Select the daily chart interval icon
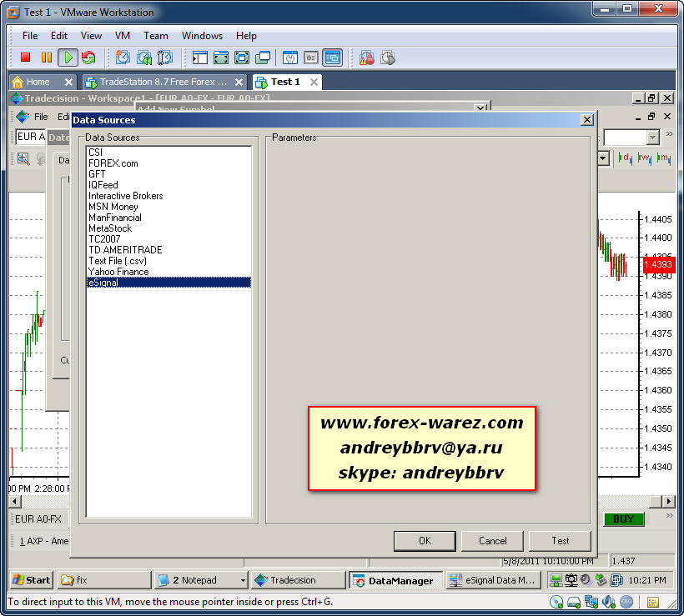The image size is (684, 616). [x=625, y=158]
